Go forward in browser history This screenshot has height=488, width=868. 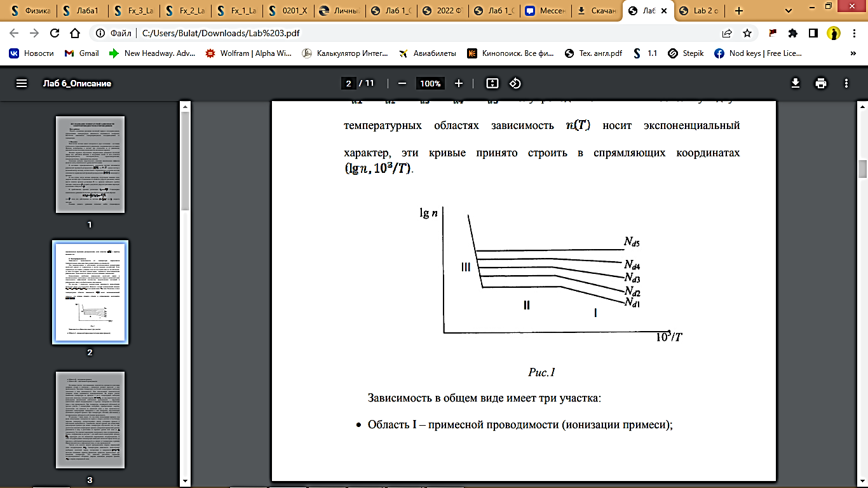34,33
